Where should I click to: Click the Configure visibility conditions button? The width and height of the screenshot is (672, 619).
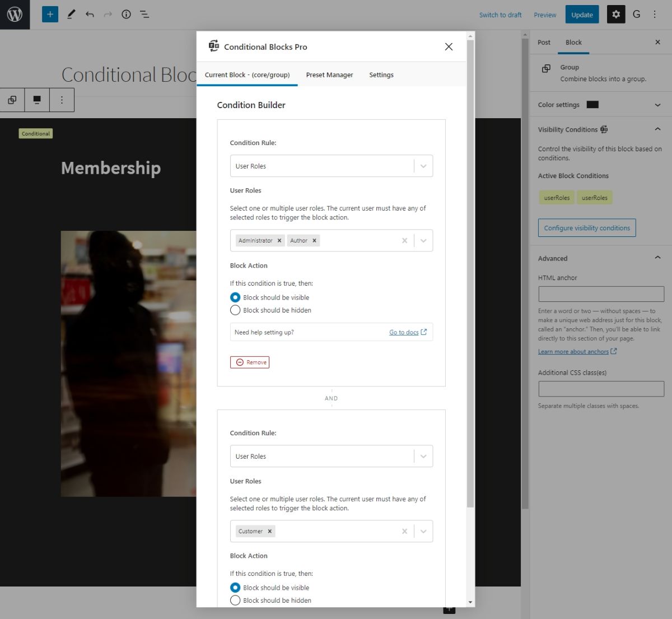(x=586, y=227)
